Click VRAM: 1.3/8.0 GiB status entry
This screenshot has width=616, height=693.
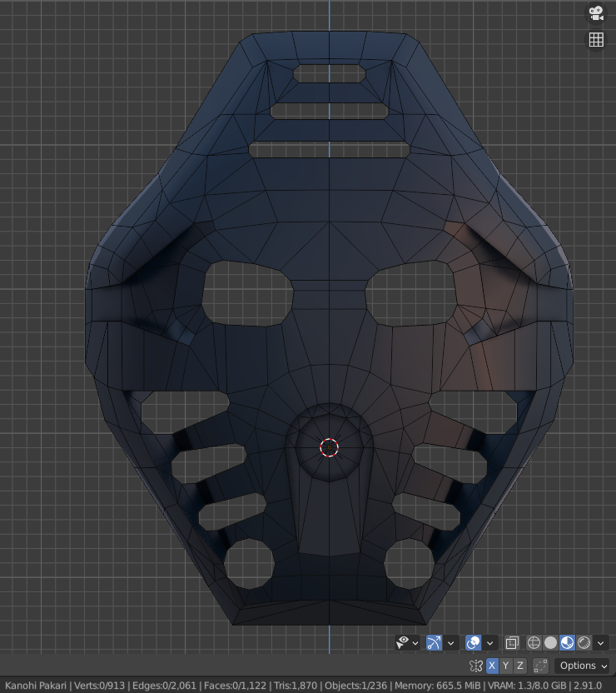(527, 686)
